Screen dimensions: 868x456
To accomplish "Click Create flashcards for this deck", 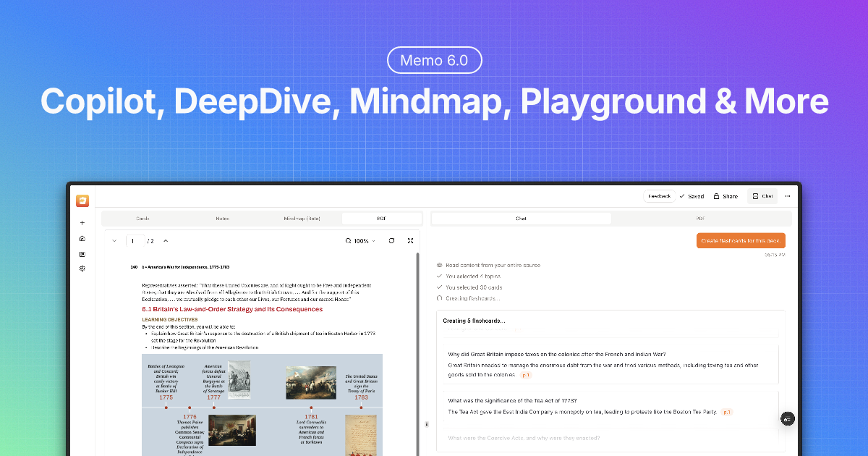I will point(741,241).
